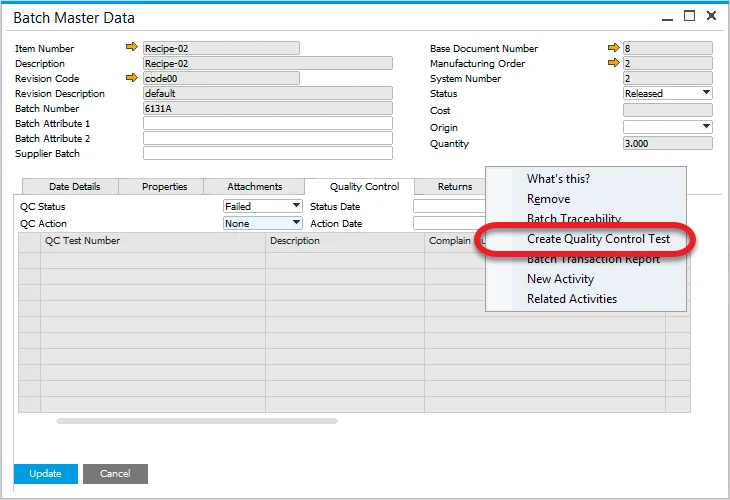
Task: Click the QC Test Number column header
Action: (153, 241)
